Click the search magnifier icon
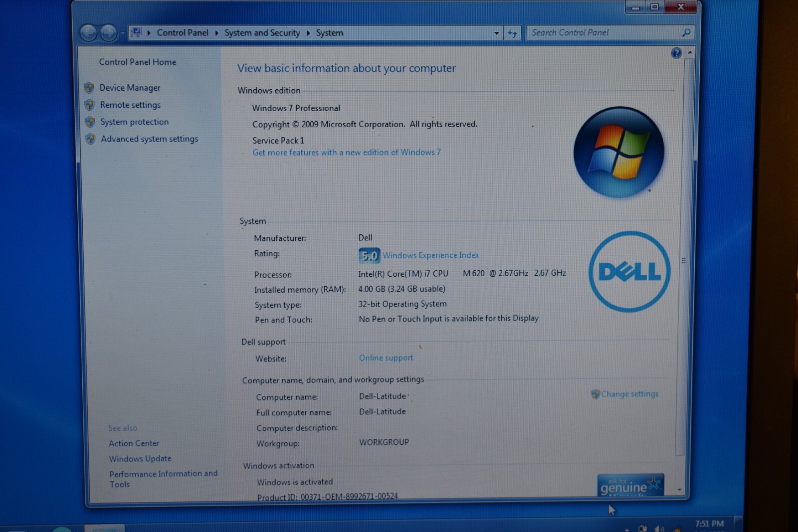Screen dimensions: 798x532 (686, 32)
